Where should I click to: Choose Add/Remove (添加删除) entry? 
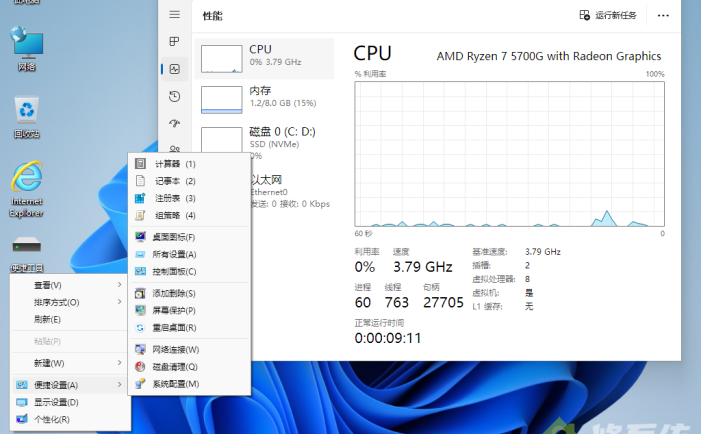pos(189,293)
